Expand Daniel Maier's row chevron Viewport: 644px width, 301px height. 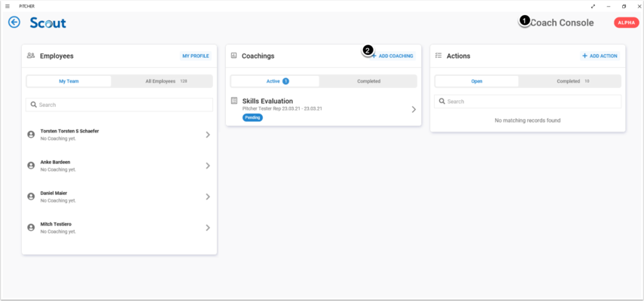point(208,196)
